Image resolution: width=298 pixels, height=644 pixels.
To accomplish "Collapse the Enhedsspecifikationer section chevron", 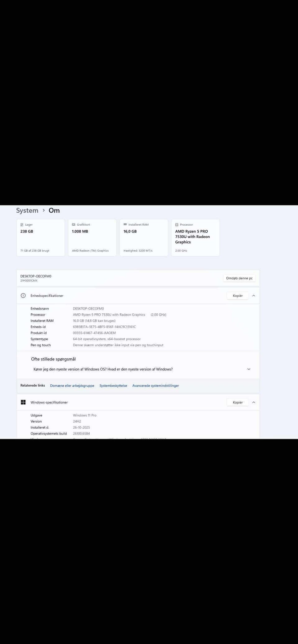I will pos(254,296).
